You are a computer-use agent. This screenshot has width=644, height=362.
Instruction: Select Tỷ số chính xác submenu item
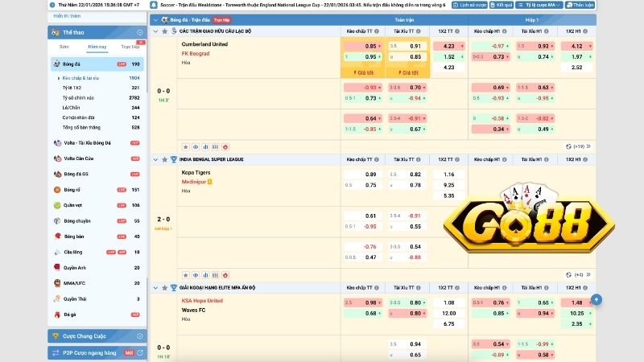pos(78,97)
